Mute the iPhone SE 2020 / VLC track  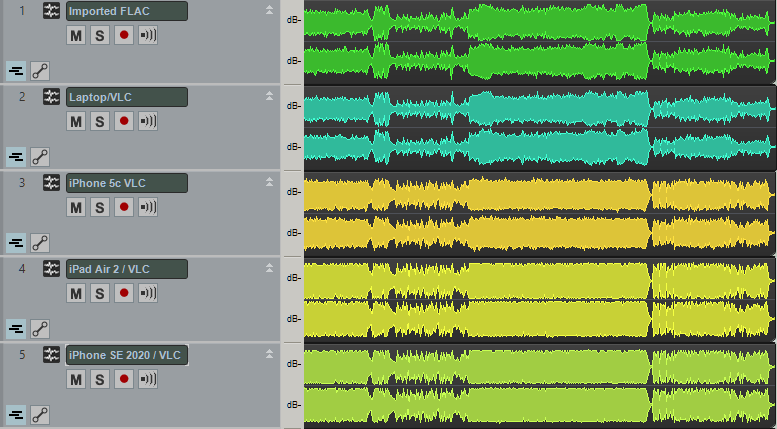76,379
